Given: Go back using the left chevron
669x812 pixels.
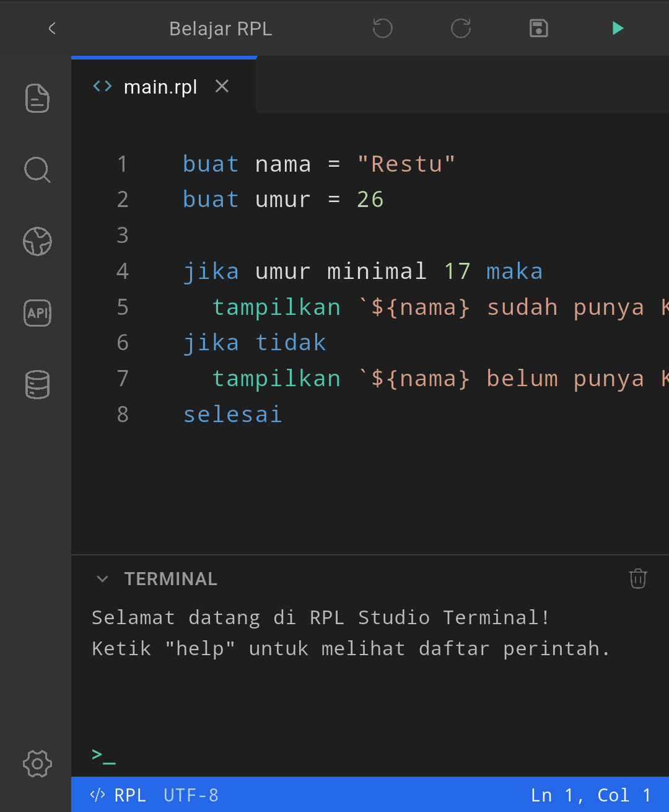Looking at the screenshot, I should pos(52,29).
